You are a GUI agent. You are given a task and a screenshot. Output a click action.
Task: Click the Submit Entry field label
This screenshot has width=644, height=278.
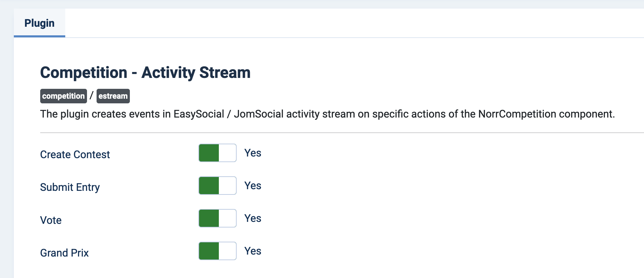[70, 187]
